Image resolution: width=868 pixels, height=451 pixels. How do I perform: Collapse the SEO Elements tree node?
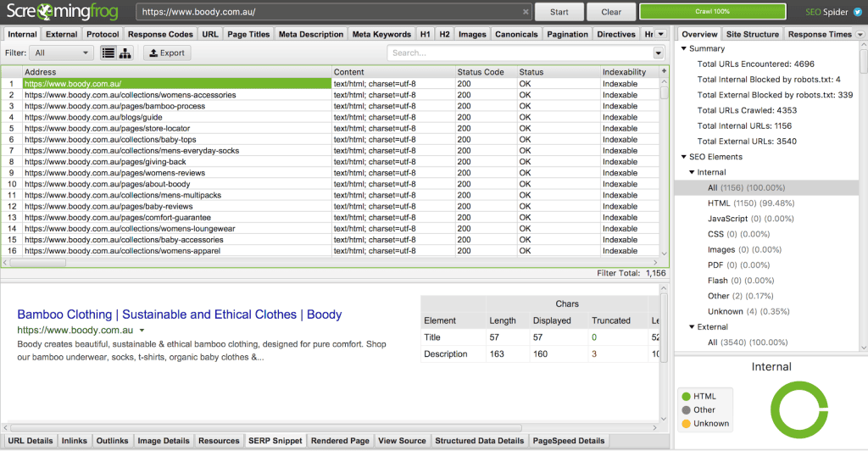pos(684,157)
